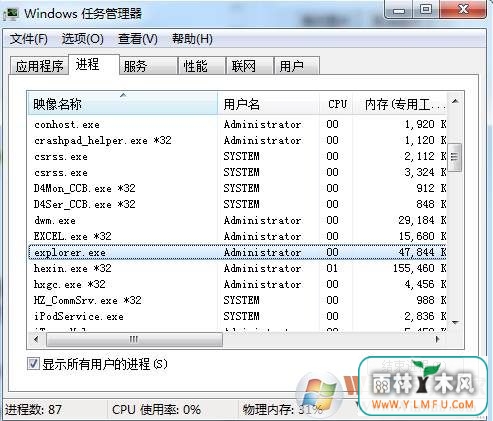493x421 pixels.
Task: Sort processes by 映像名称 column header
Action: click(x=123, y=104)
